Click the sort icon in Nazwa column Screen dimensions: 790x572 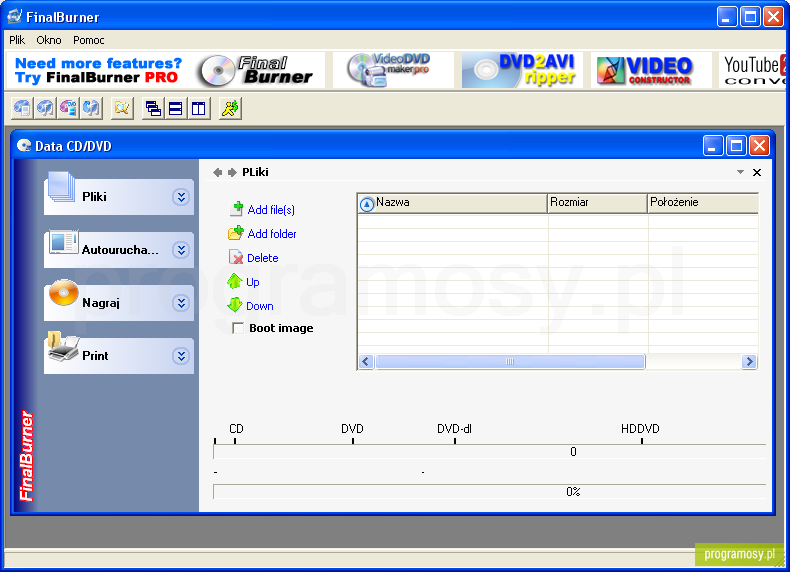(367, 204)
